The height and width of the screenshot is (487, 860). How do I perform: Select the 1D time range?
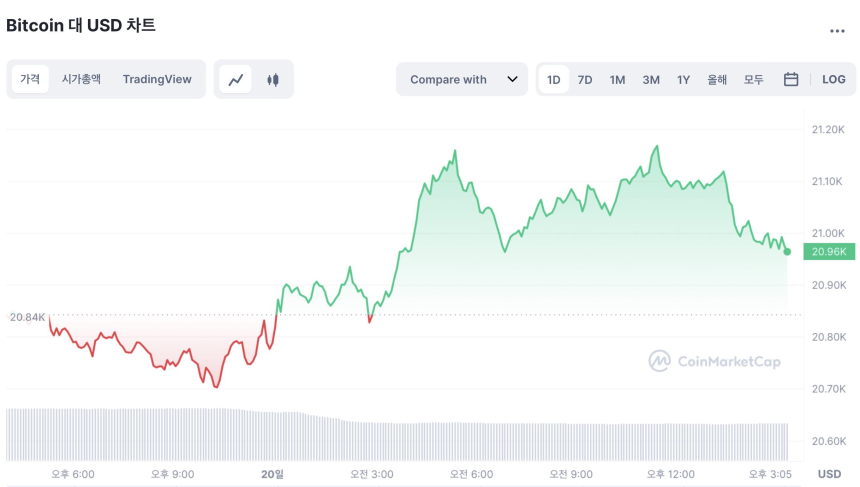pos(554,79)
